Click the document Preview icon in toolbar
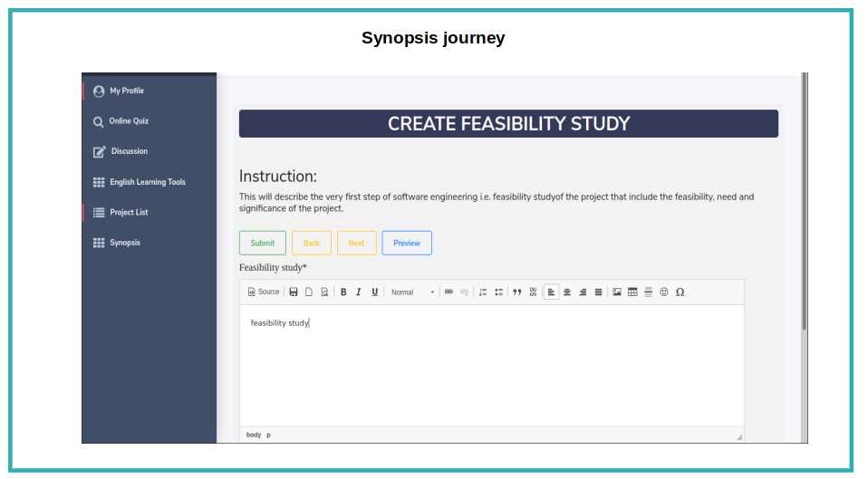This screenshot has width=868, height=479. (x=325, y=292)
